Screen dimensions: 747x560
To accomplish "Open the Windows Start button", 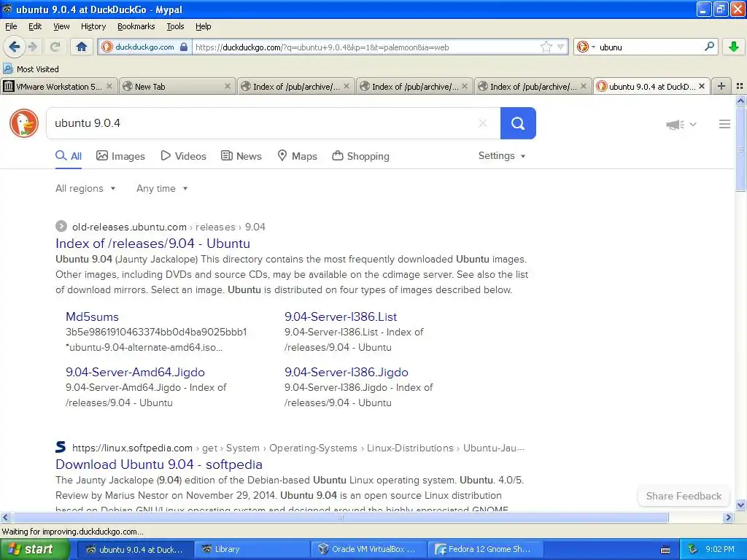I will (x=34, y=549).
